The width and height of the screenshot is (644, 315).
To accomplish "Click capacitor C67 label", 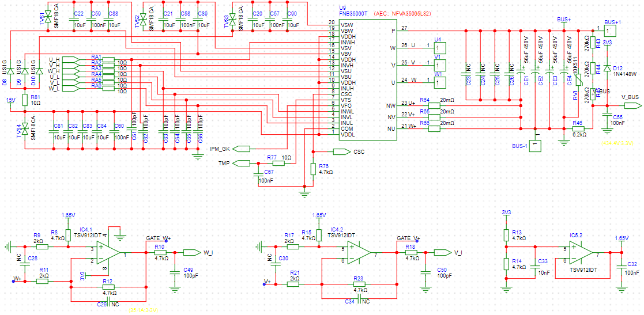I will click(x=269, y=172).
